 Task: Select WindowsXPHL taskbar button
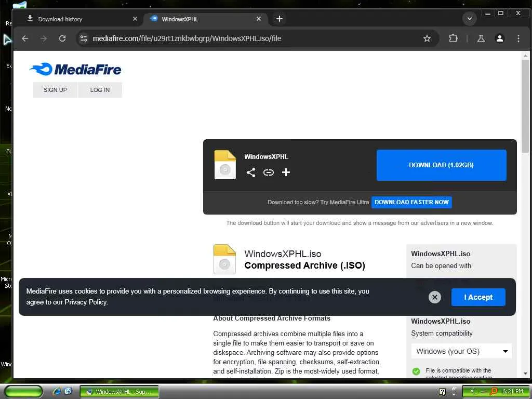tap(119, 392)
